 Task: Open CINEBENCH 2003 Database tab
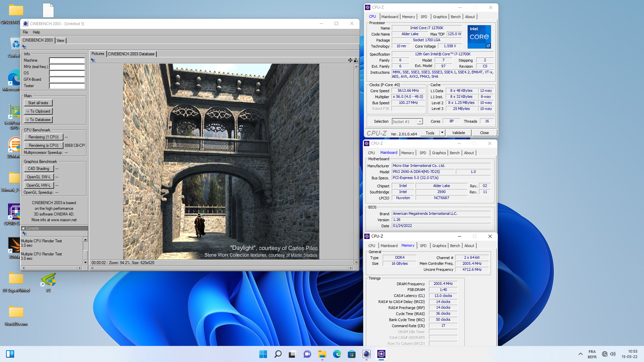(x=131, y=54)
